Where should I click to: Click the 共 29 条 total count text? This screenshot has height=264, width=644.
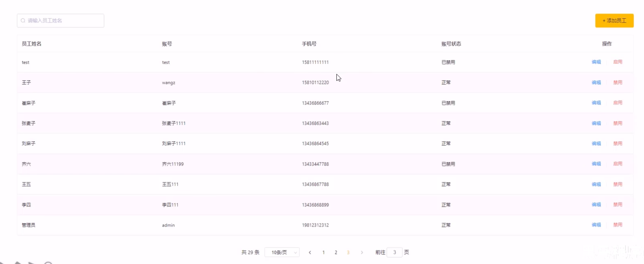pos(250,252)
